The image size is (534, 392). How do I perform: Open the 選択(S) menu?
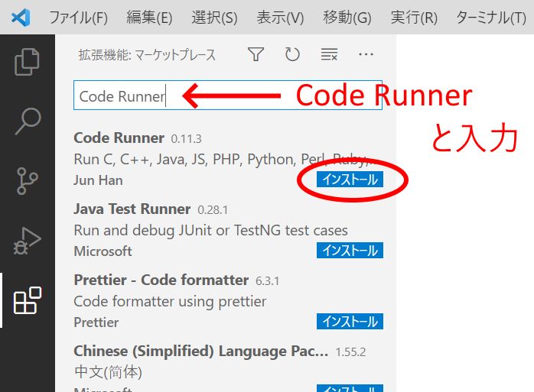tap(214, 17)
